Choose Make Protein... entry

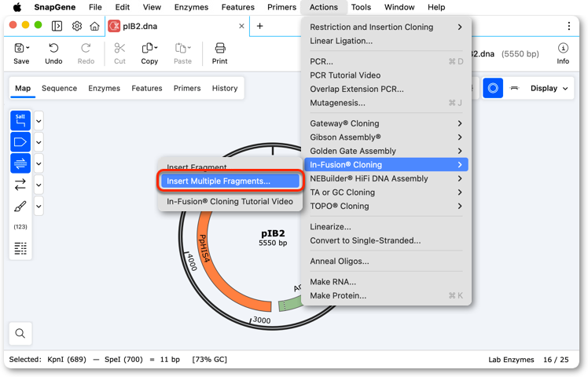(386, 295)
